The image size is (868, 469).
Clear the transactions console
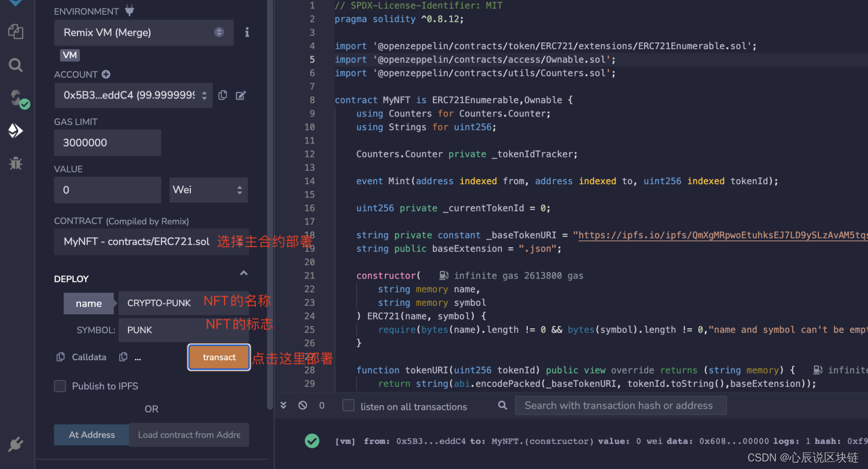pos(302,405)
